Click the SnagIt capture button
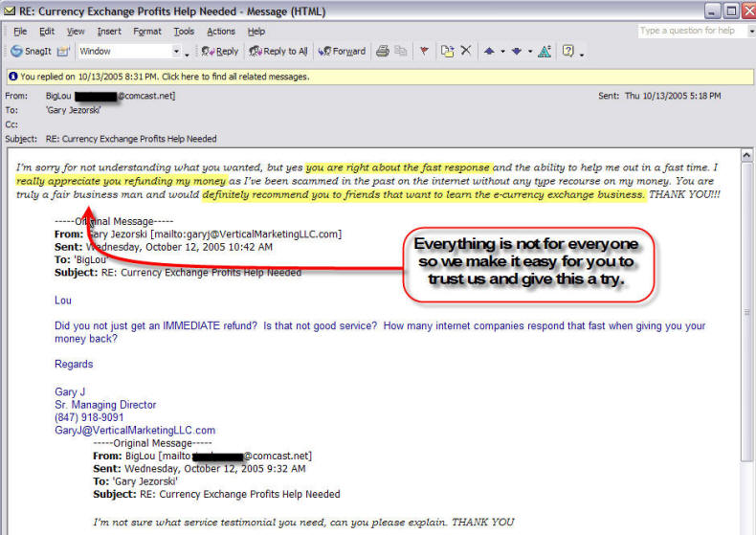The image size is (756, 535). pyautogui.click(x=30, y=52)
